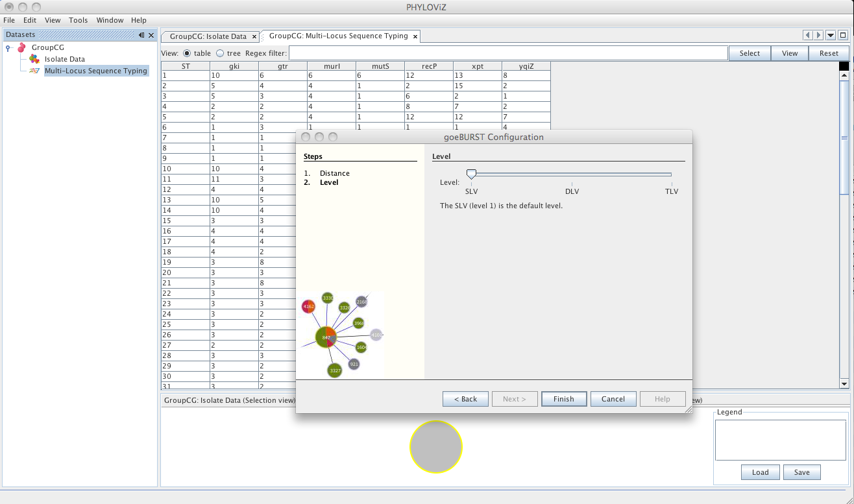
Task: Click the ST column header
Action: click(186, 66)
